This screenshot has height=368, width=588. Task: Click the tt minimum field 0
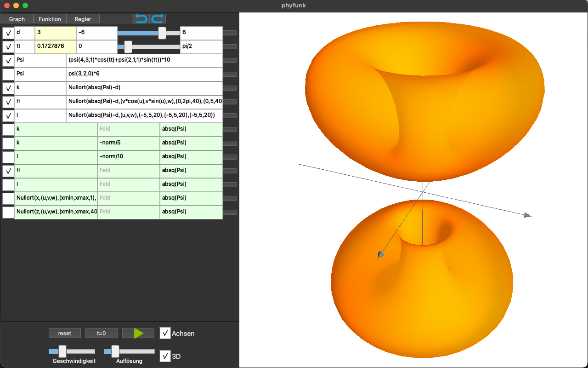97,47
